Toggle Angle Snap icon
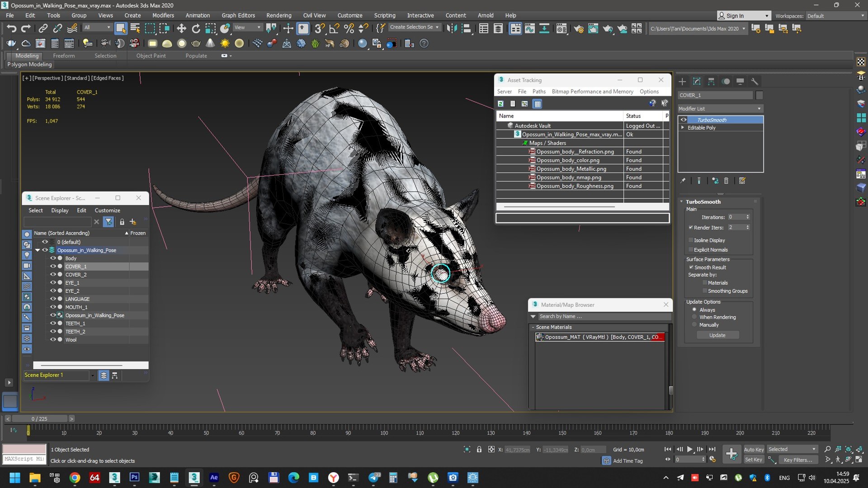Image resolution: width=868 pixels, height=488 pixels. 334,28
